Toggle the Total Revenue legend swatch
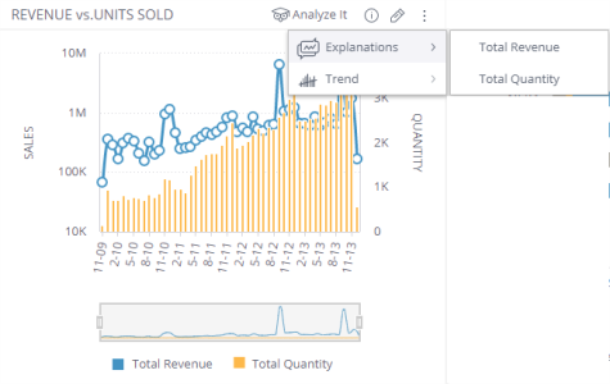The image size is (610, 384). click(118, 364)
